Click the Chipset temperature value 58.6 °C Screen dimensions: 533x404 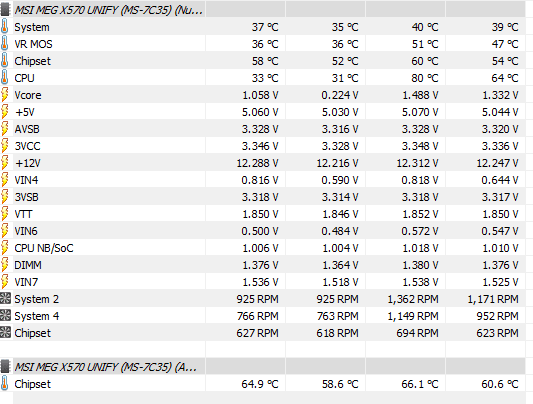coord(340,384)
